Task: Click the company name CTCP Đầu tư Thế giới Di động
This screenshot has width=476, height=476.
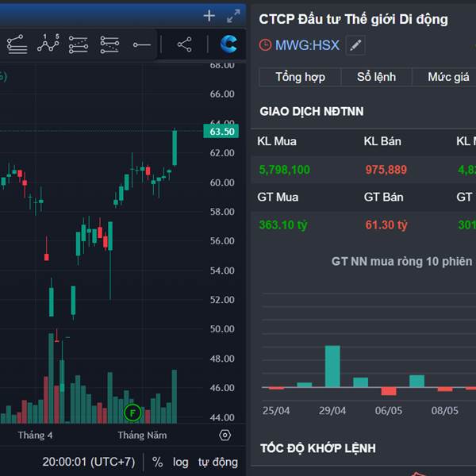Action: pos(353,19)
